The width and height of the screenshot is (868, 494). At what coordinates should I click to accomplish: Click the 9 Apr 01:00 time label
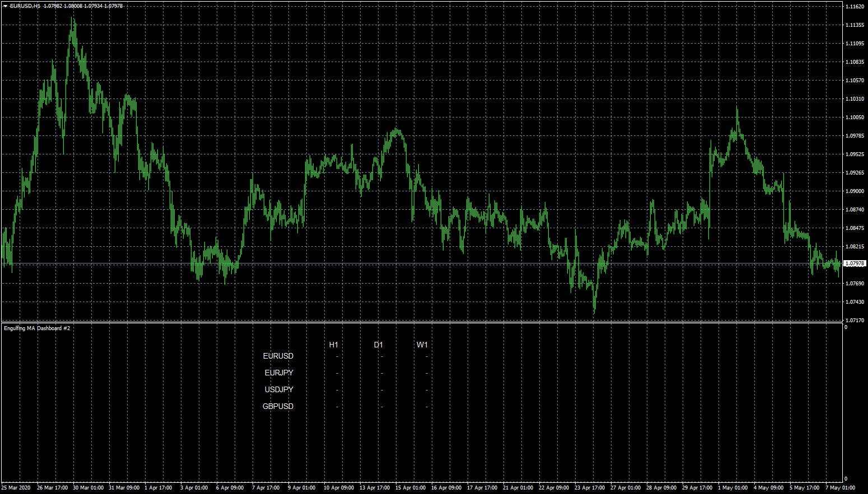coord(302,488)
